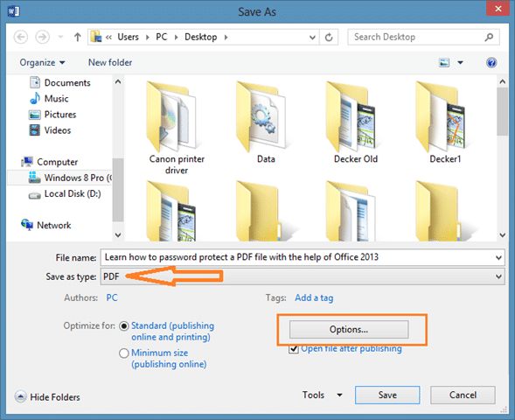
Task: Open the Canon printer driver folder
Action: tap(177, 127)
